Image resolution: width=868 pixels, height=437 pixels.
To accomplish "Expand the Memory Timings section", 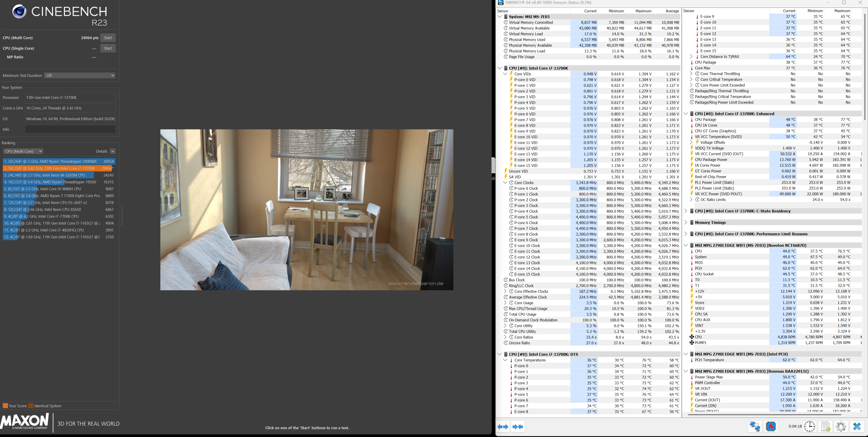I will (x=686, y=223).
